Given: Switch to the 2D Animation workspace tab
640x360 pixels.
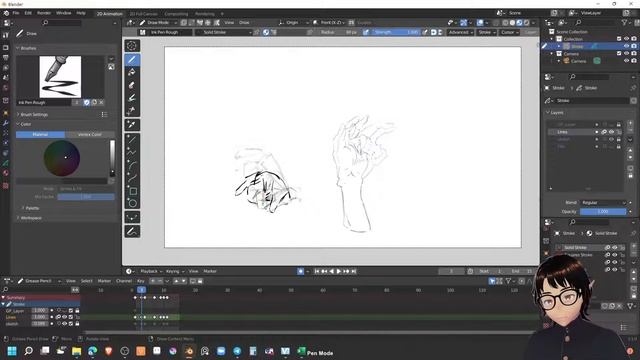Looking at the screenshot, I should [109, 13].
